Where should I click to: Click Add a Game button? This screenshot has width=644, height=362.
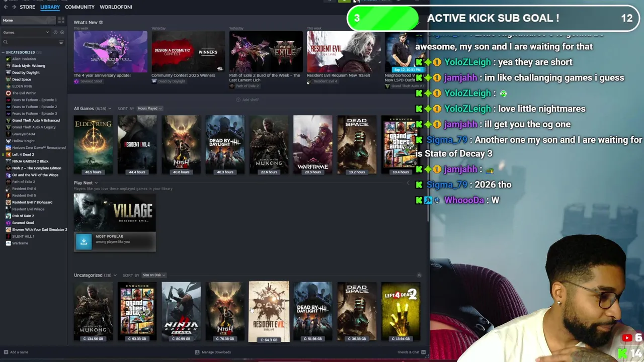point(16,352)
